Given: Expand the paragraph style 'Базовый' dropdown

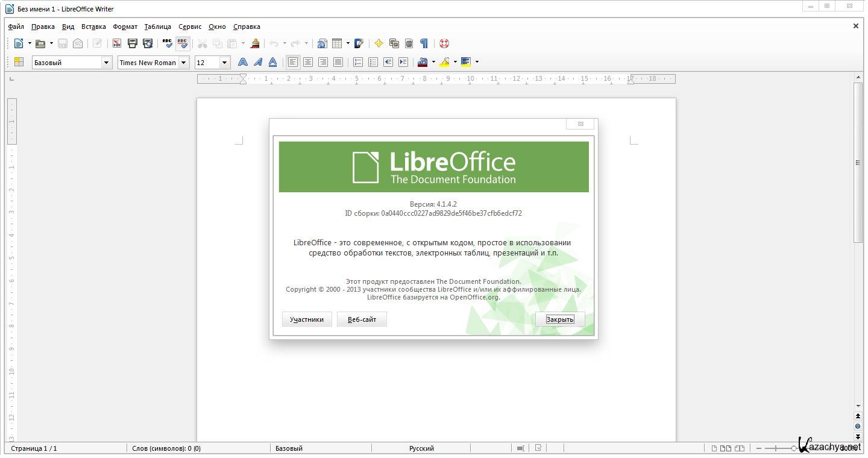Looking at the screenshot, I should tap(107, 62).
